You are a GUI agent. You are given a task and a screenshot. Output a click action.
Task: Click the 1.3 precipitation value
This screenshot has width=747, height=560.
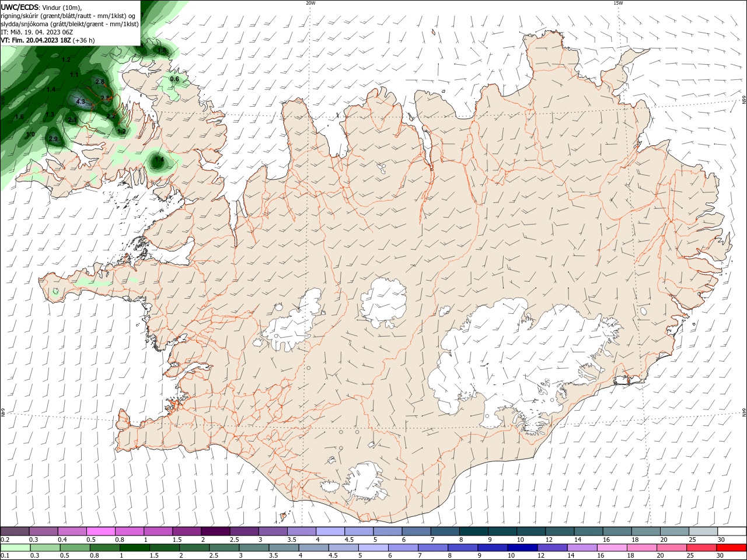[50, 114]
